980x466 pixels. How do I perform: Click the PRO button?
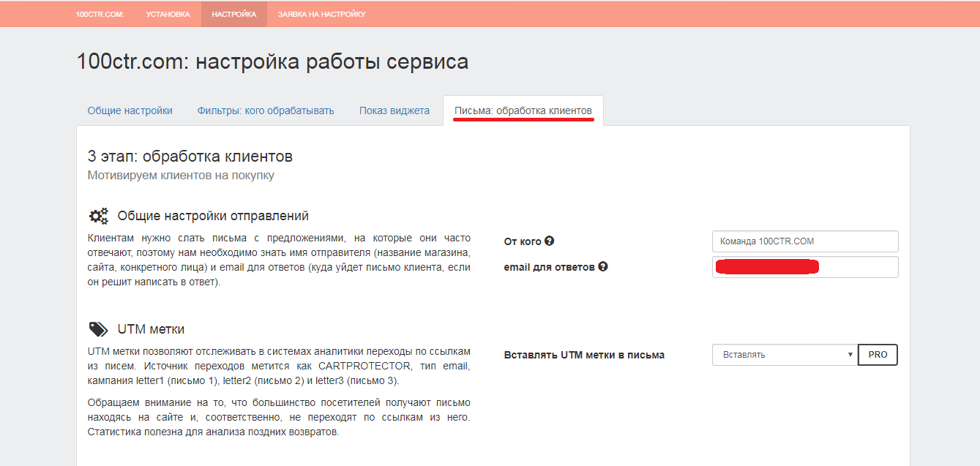[878, 355]
